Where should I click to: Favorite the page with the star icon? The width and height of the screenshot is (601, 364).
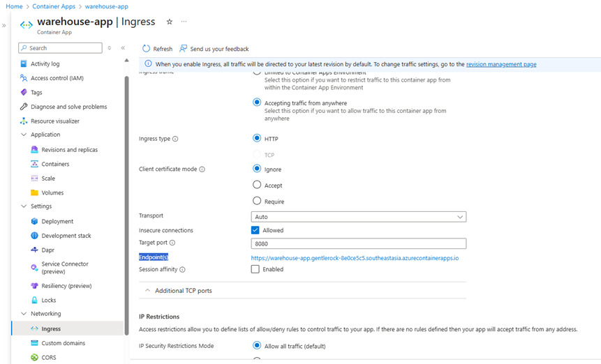tap(170, 22)
